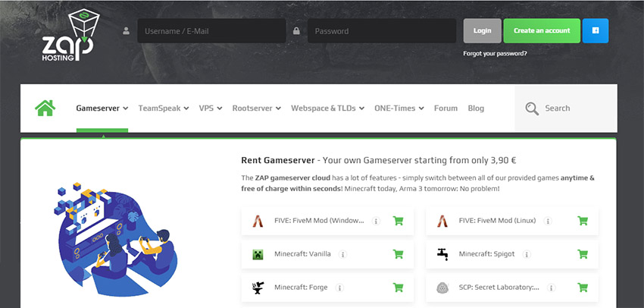Show info for FiveM Mod (Linux)

tap(548, 222)
